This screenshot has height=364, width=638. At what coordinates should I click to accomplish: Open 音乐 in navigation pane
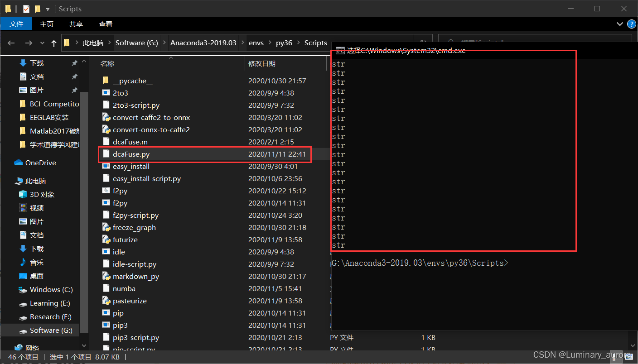tap(37, 263)
